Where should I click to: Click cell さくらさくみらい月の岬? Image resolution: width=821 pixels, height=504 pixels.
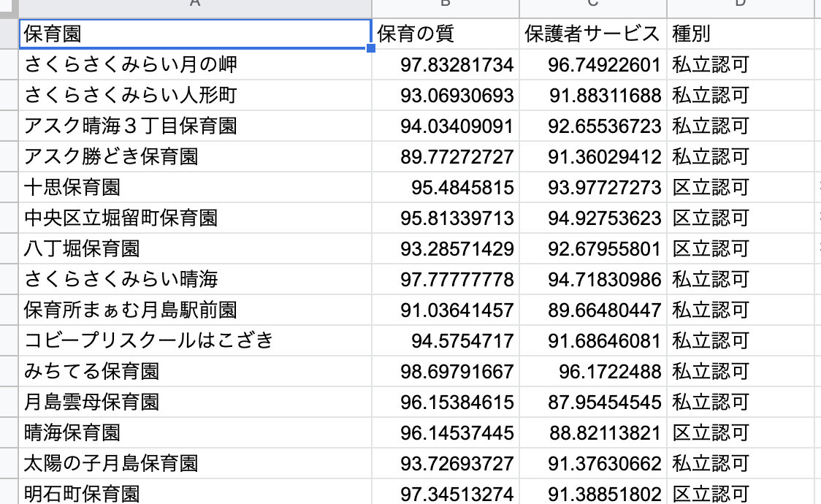195,65
